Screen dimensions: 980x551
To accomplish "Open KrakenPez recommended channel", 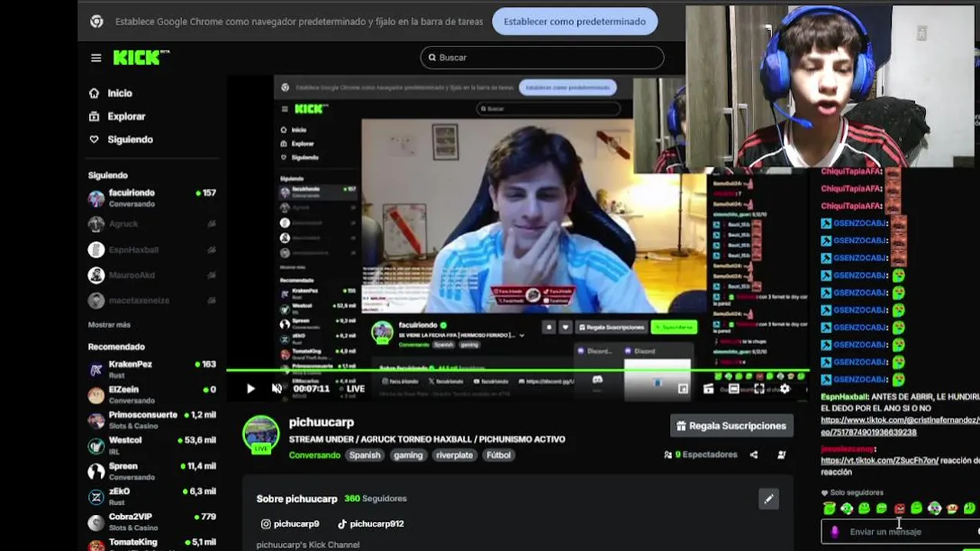I will tap(152, 370).
